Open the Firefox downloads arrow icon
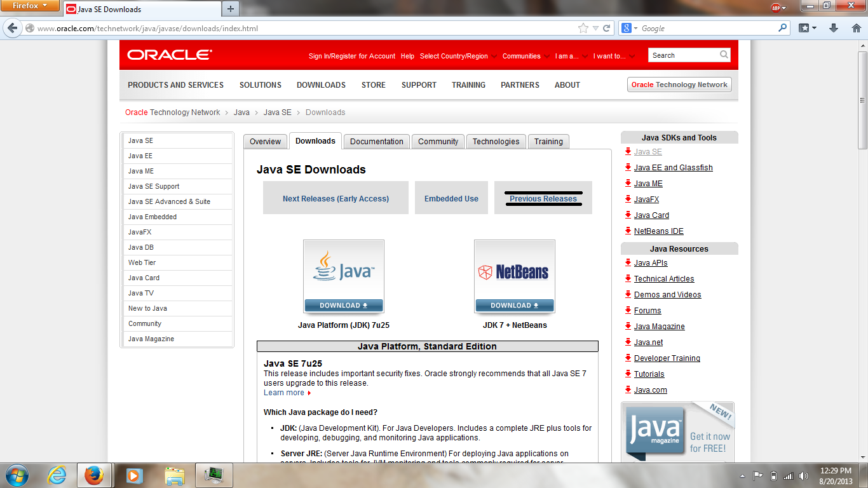 (x=834, y=28)
